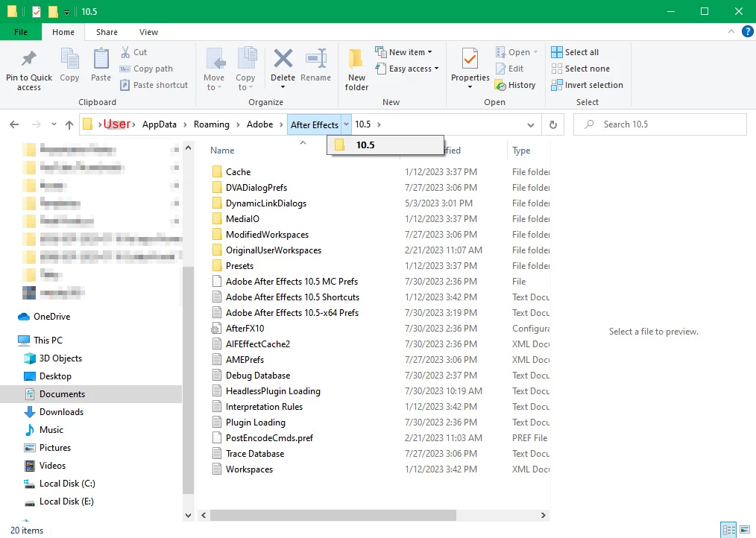The height and width of the screenshot is (538, 756).
Task: Switch to the View tab
Action: pyautogui.click(x=148, y=32)
